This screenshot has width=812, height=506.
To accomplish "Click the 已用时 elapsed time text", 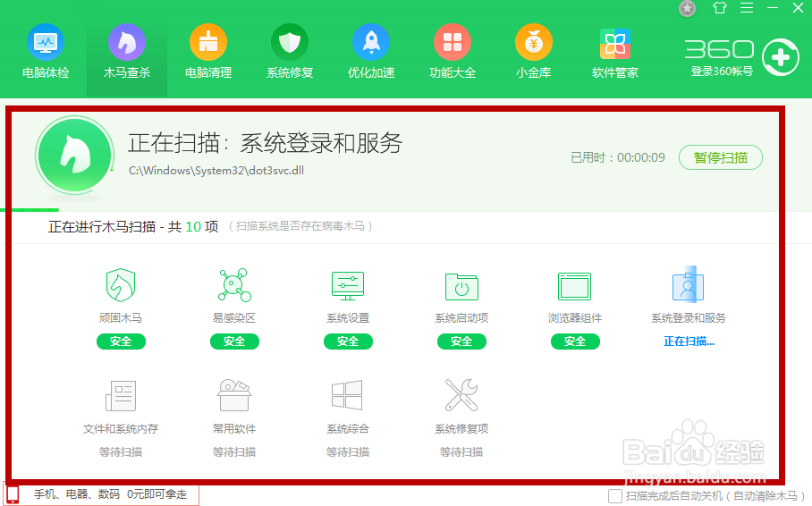I will (x=618, y=157).
